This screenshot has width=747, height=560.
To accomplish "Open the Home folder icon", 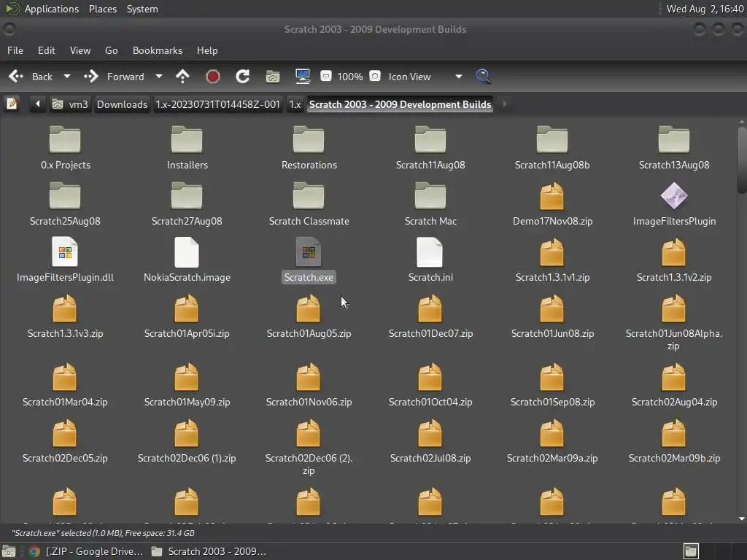I will pos(273,77).
